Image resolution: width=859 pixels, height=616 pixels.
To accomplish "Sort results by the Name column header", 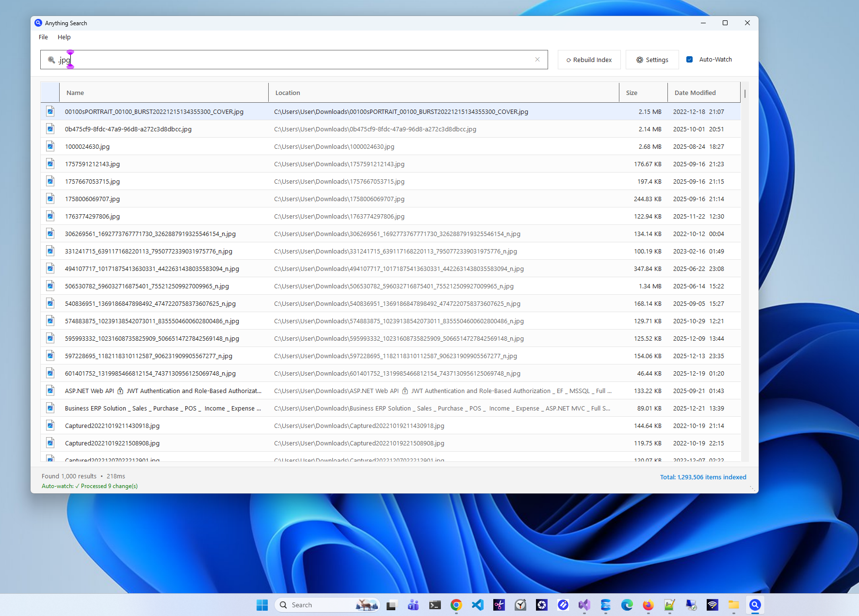I will pyautogui.click(x=75, y=92).
